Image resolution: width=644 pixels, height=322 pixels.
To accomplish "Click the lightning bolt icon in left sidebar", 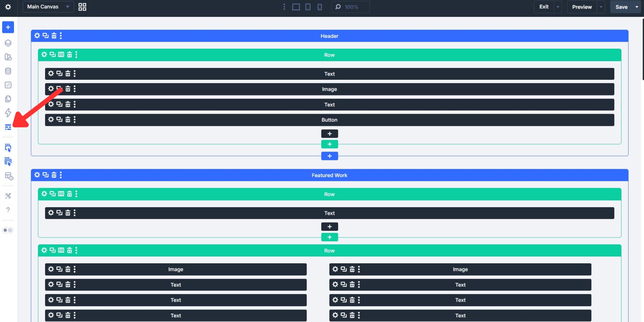I will pyautogui.click(x=8, y=113).
